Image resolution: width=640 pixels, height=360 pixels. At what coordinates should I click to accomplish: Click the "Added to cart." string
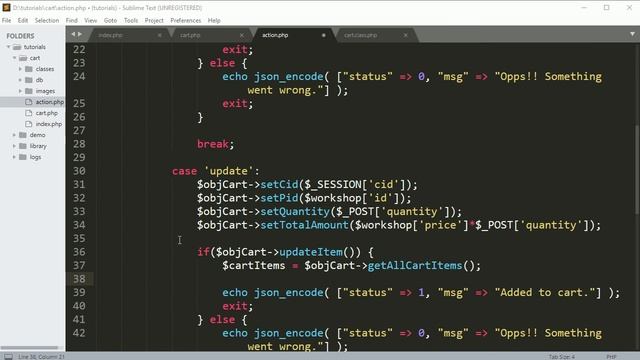point(548,293)
